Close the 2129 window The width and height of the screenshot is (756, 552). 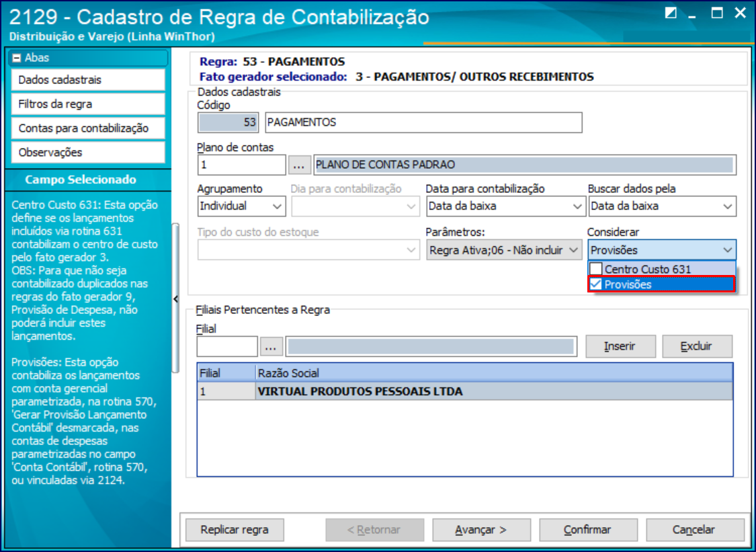[x=740, y=13]
